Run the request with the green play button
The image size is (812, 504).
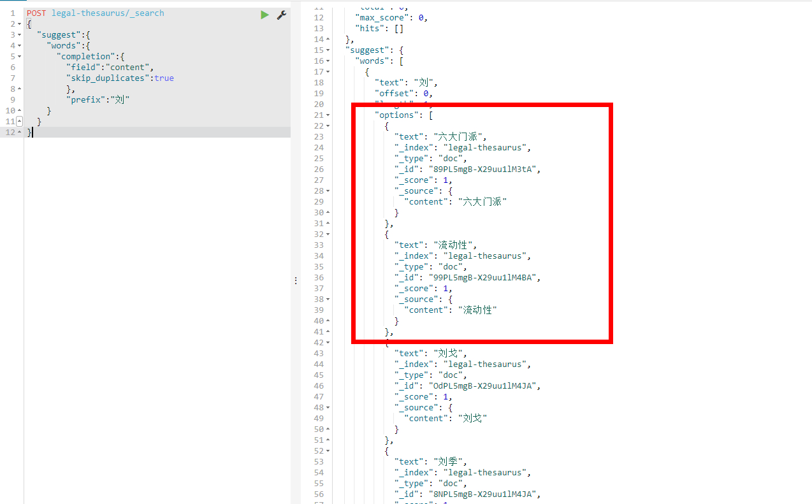click(265, 15)
